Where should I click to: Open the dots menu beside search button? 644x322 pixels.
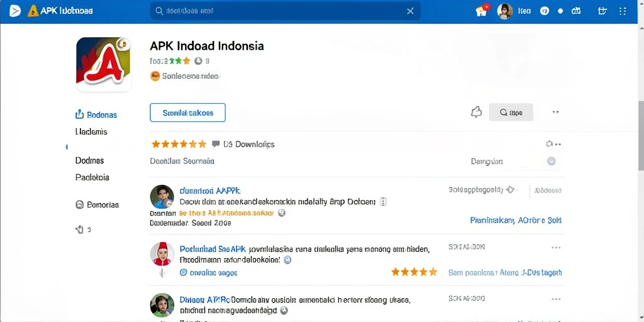point(556,112)
